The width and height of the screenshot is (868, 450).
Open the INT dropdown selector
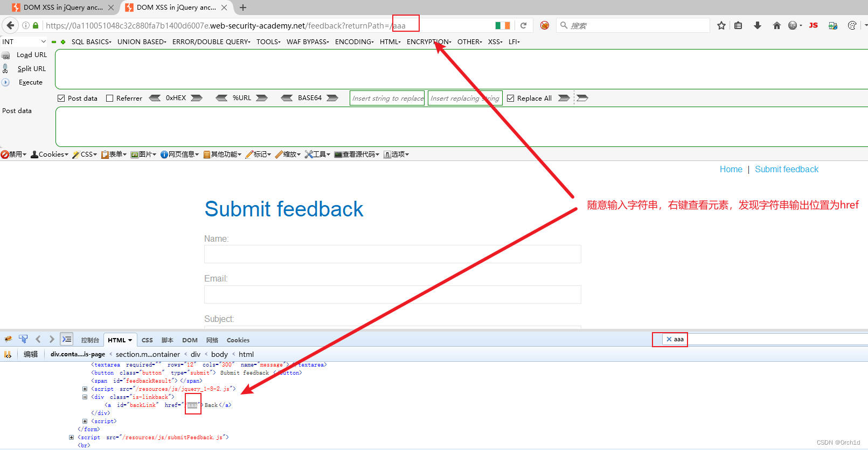pyautogui.click(x=24, y=41)
